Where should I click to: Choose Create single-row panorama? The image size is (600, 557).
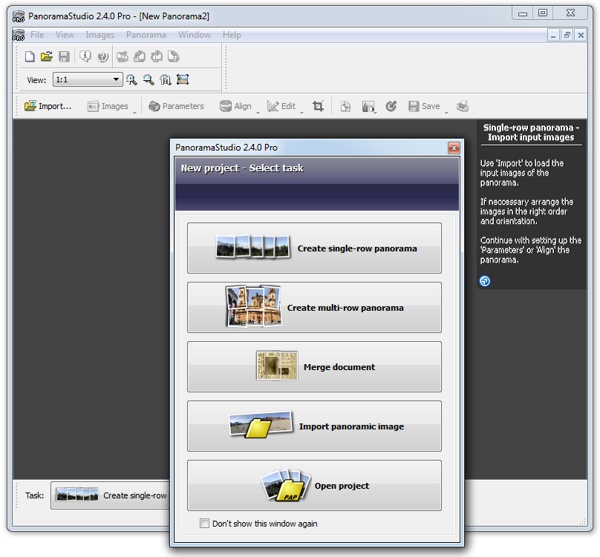click(314, 248)
